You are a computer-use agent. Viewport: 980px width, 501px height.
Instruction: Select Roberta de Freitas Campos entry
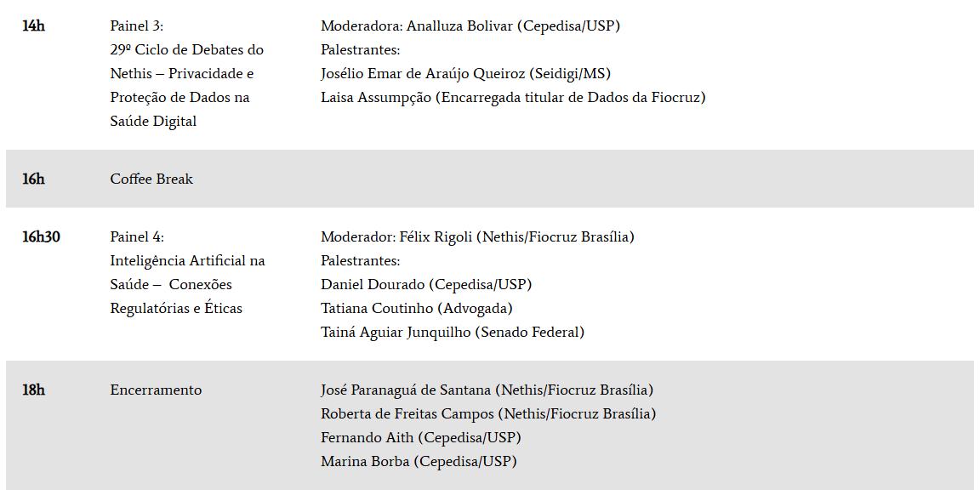click(x=487, y=414)
